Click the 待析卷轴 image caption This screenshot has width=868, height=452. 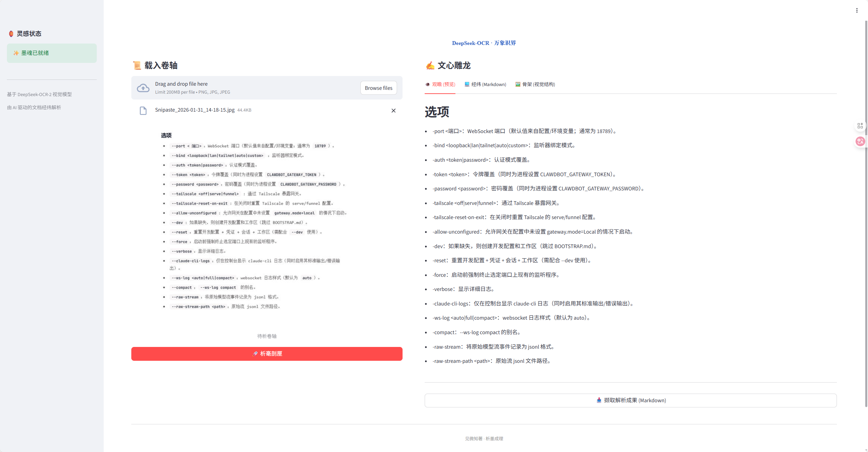pyautogui.click(x=267, y=336)
